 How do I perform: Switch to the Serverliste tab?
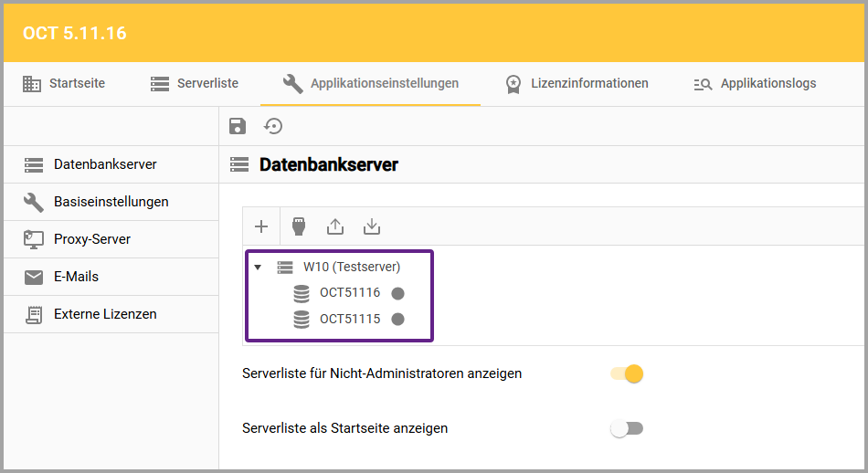click(x=195, y=84)
